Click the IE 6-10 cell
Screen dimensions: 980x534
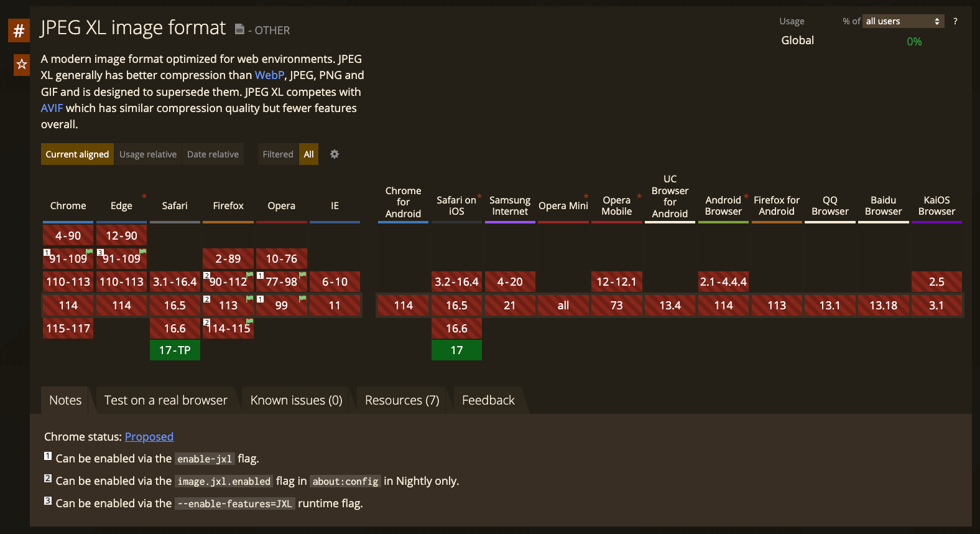tap(335, 282)
